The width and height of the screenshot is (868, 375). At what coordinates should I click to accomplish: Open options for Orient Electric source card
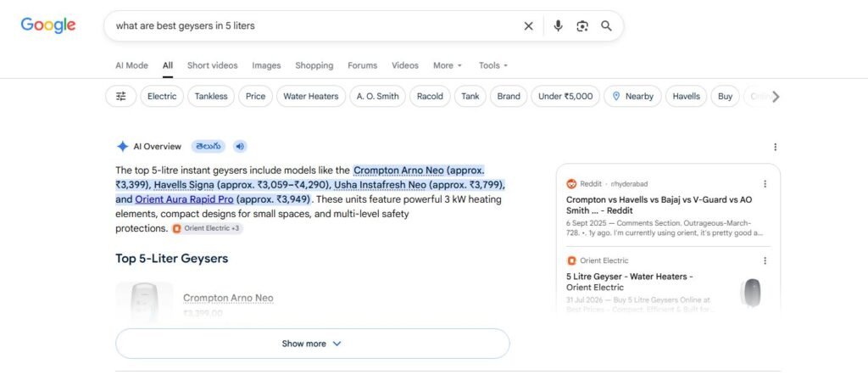tap(765, 260)
